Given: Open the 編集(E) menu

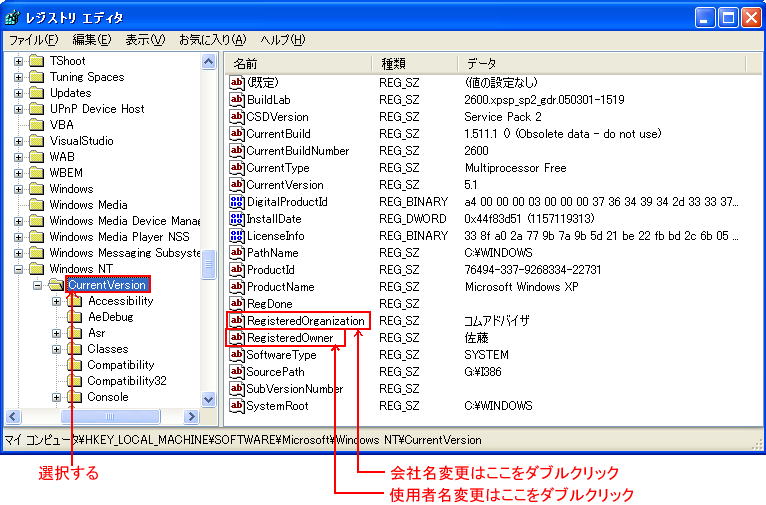Looking at the screenshot, I should (92, 40).
